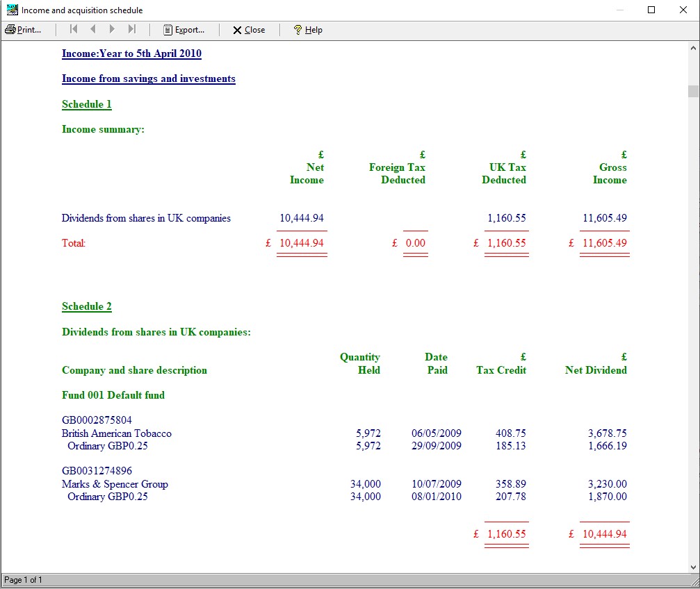
Task: Click ISIN code GB0031274896
Action: tap(97, 471)
